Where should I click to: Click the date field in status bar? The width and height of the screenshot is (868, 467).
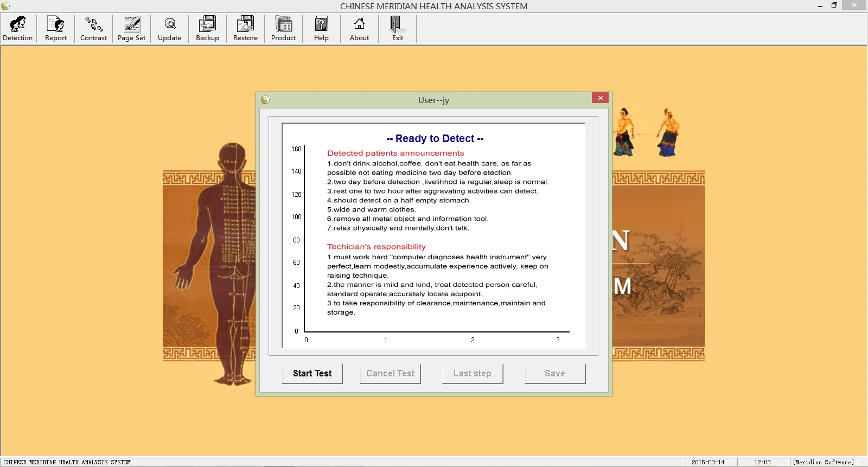coord(708,462)
